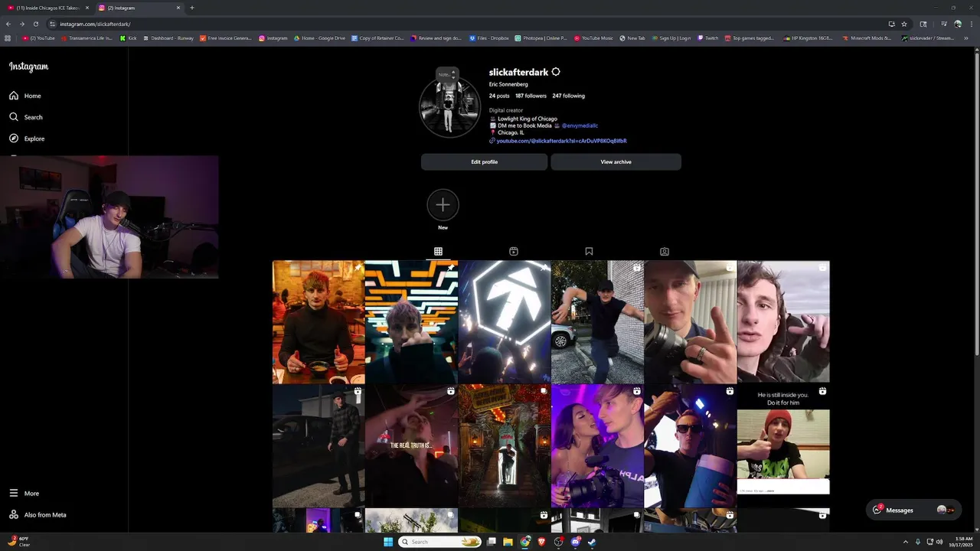Open the Instagram Home page
This screenshot has width=980, height=551.
[25, 96]
